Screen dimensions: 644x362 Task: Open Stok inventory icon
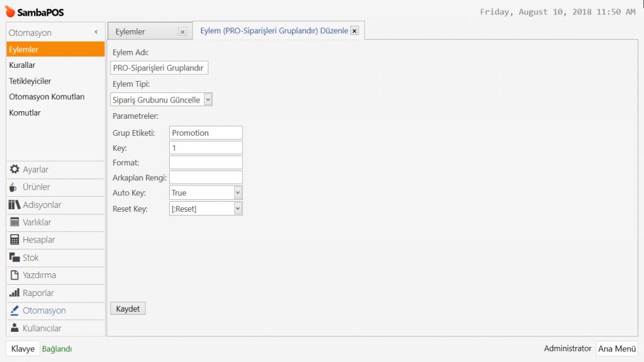pos(14,257)
